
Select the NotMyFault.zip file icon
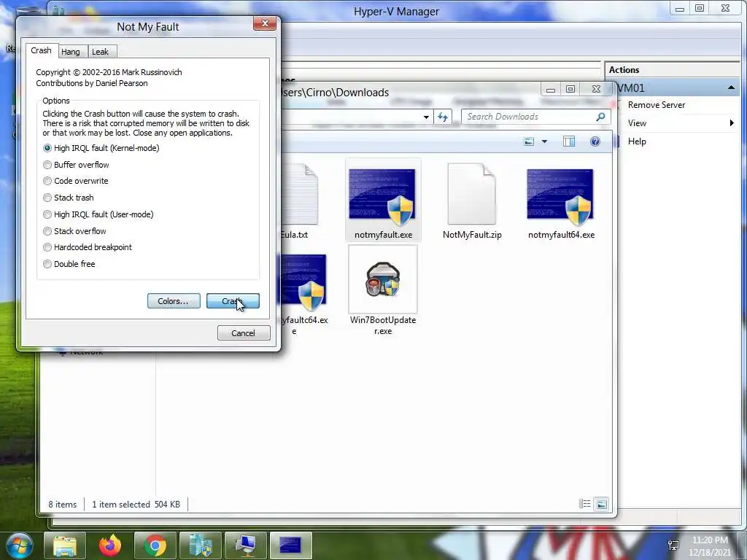[x=472, y=200]
